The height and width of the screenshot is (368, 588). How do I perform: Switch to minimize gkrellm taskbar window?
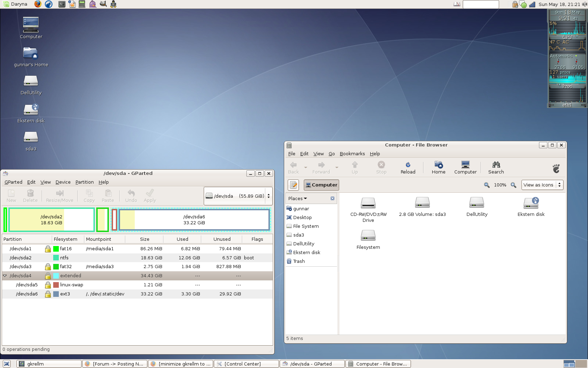181,364
